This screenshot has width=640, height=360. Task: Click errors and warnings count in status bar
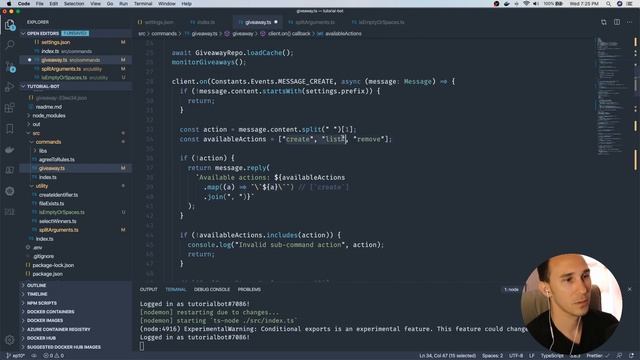[x=53, y=356]
